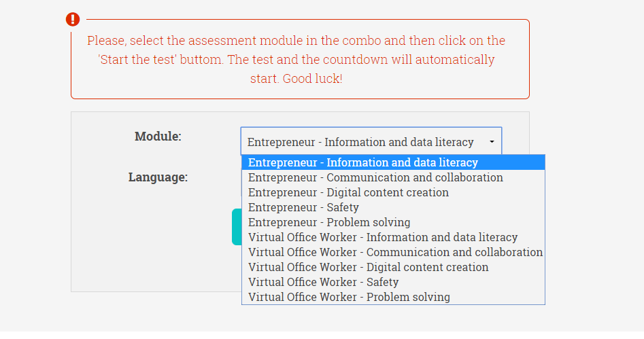Image resolution: width=644 pixels, height=339 pixels.
Task: Select Entrepreneur - Digital content creation option
Action: (348, 192)
